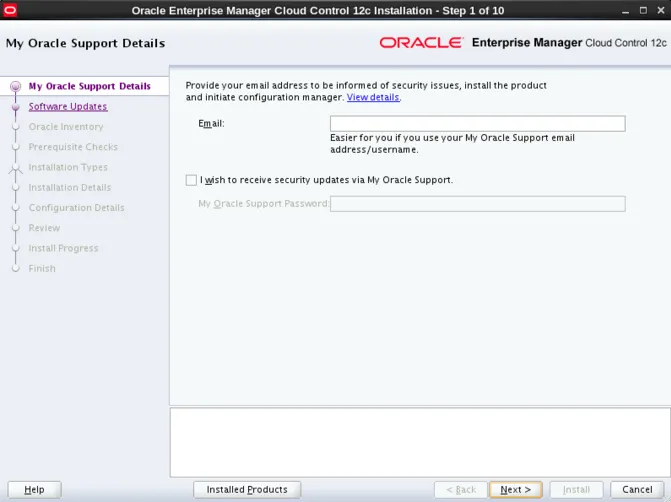
Task: Click the Installation Types step label
Action: pyautogui.click(x=68, y=167)
